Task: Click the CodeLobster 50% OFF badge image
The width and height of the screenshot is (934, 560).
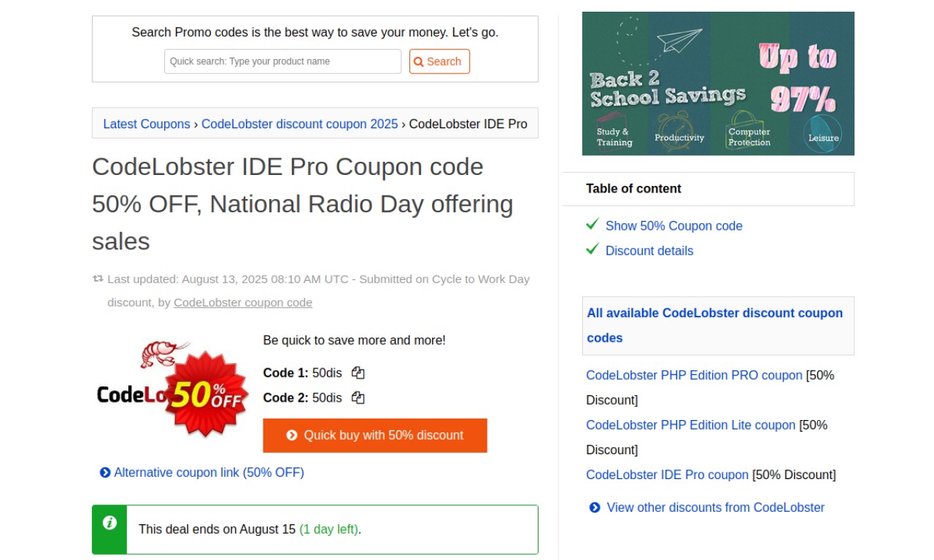Action: point(173,389)
